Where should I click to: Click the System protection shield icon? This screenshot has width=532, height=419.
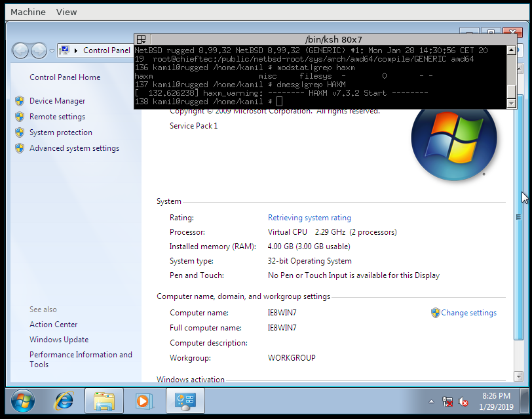[x=20, y=132]
